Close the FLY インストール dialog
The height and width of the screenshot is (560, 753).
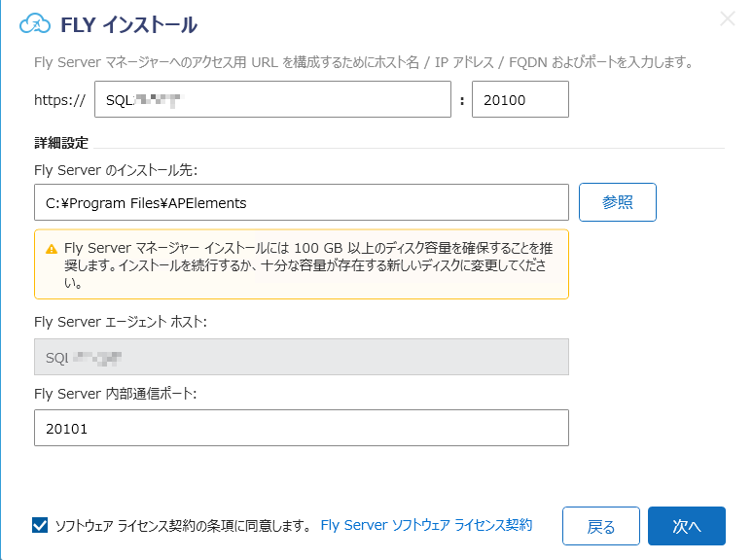click(728, 18)
